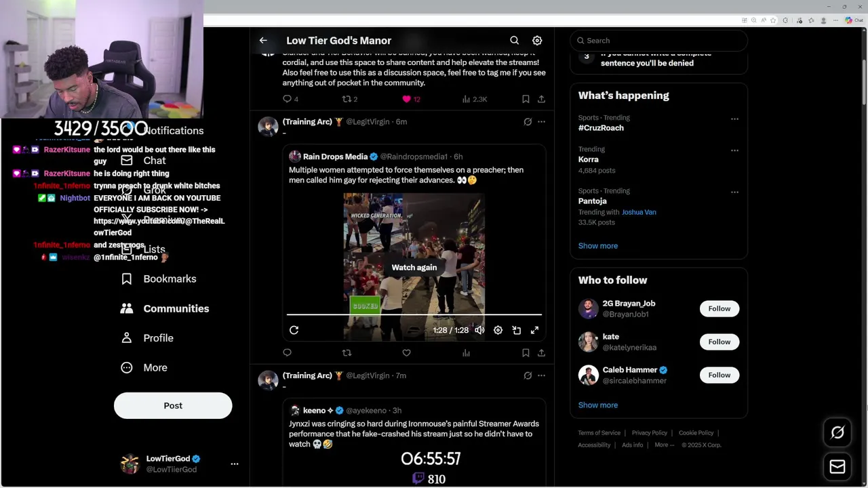This screenshot has width=868, height=488.
Task: Open Privacy Policy footer link
Action: [x=649, y=433]
